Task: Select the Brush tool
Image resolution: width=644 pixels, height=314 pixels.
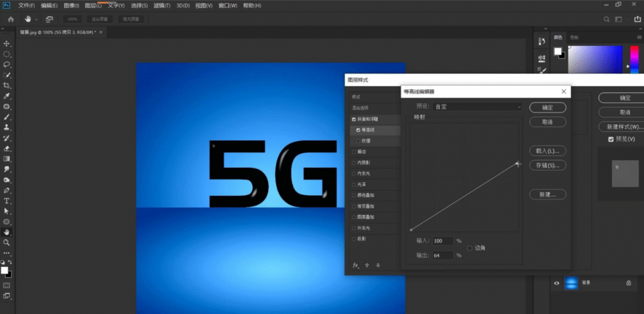Action: click(x=6, y=117)
